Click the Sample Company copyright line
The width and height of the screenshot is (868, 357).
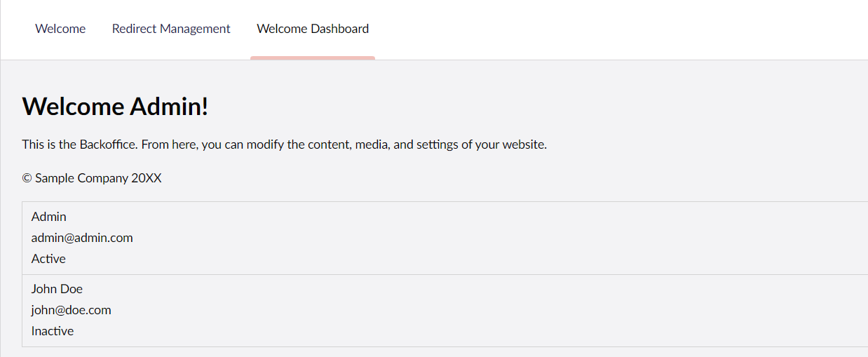(x=92, y=178)
